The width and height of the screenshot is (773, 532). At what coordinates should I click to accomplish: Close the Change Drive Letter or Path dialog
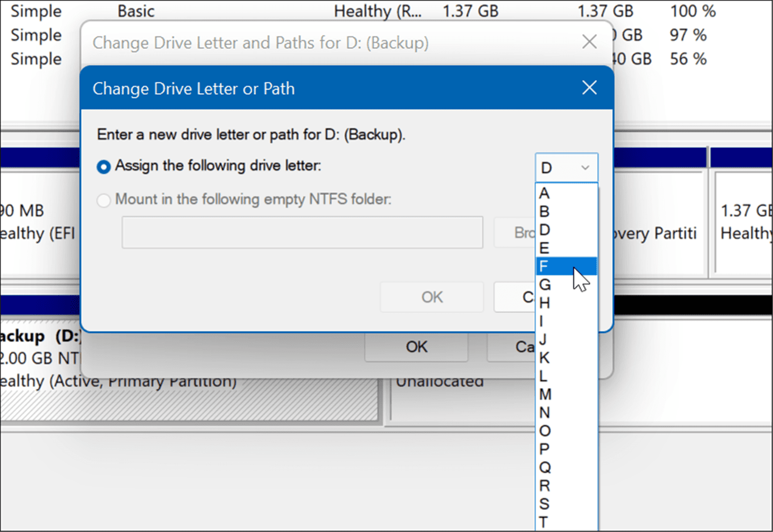pyautogui.click(x=589, y=88)
